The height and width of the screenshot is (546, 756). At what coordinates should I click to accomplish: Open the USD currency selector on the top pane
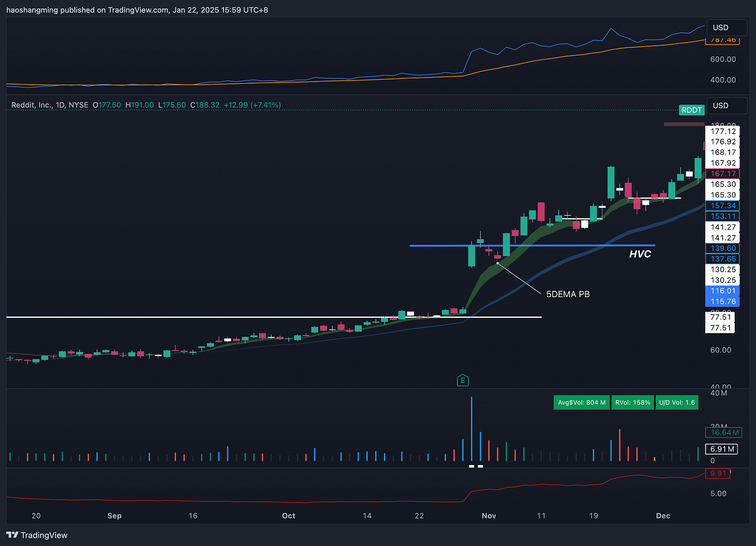click(x=726, y=28)
